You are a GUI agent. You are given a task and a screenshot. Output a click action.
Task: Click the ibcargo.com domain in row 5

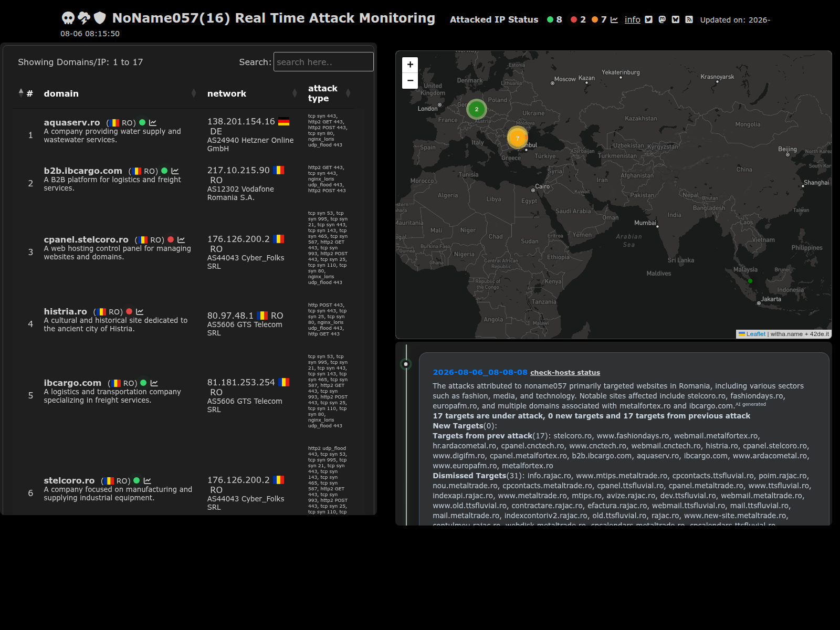(x=72, y=383)
